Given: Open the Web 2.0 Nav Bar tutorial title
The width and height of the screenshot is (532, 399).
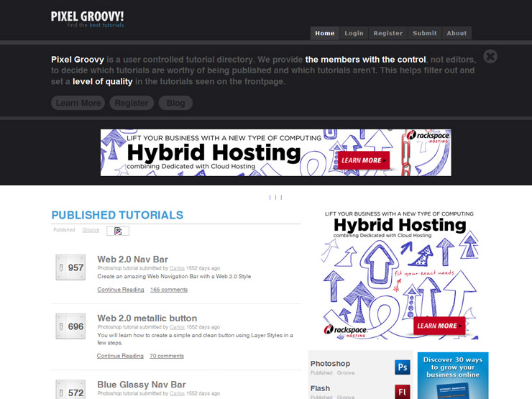Looking at the screenshot, I should click(x=133, y=260).
